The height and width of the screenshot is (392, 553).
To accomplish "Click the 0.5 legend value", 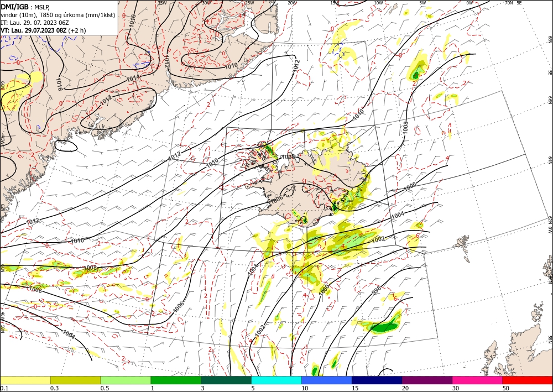I will click(x=105, y=388).
